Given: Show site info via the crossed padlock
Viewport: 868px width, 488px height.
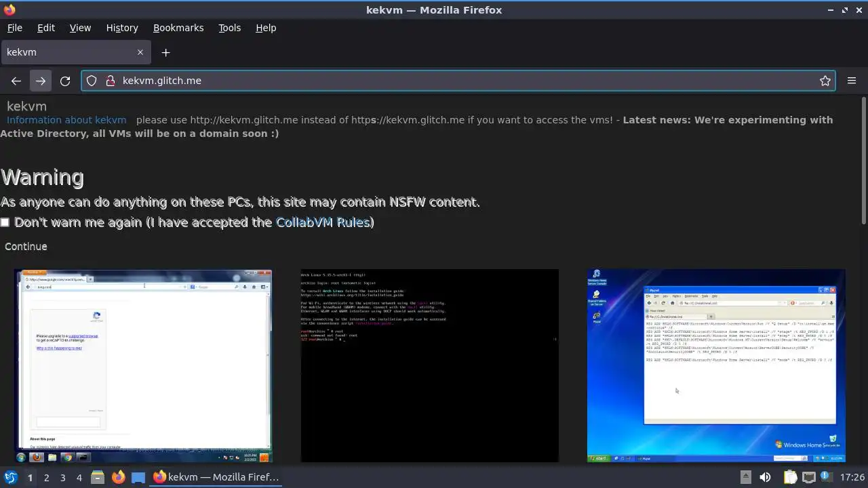Looking at the screenshot, I should (x=111, y=81).
